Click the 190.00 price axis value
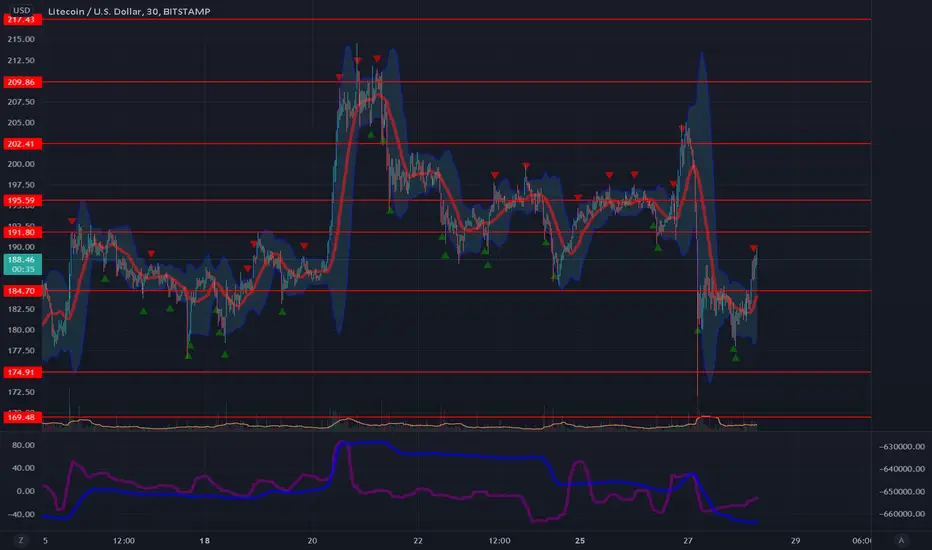 point(21,247)
